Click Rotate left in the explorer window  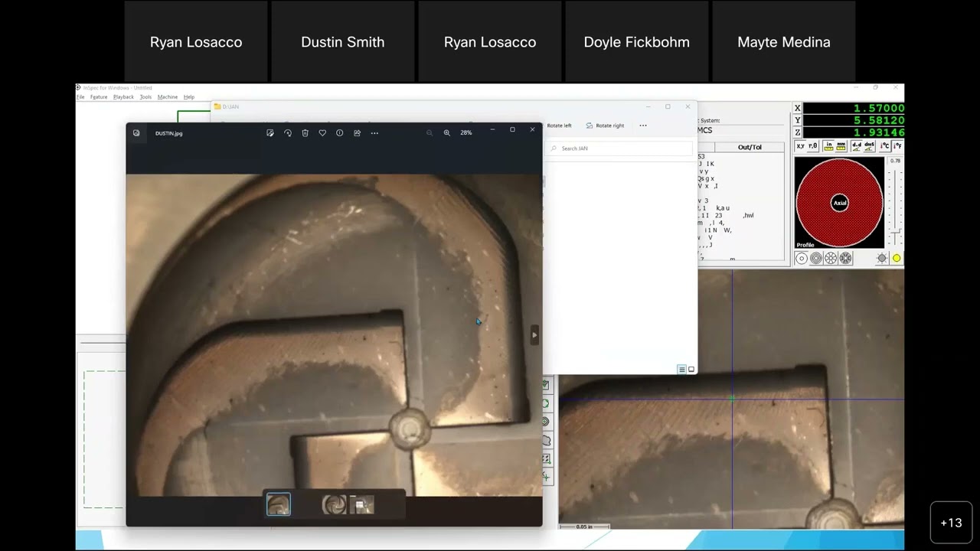(559, 126)
